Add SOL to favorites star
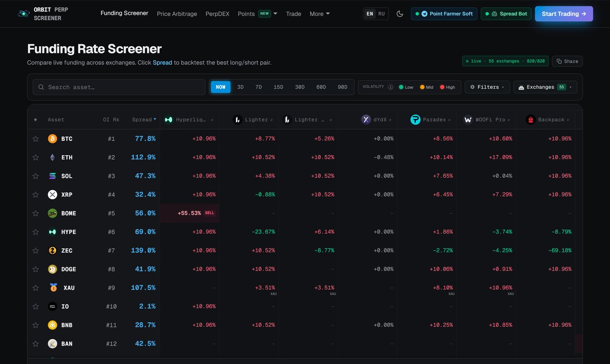The image size is (610, 364). 35,176
